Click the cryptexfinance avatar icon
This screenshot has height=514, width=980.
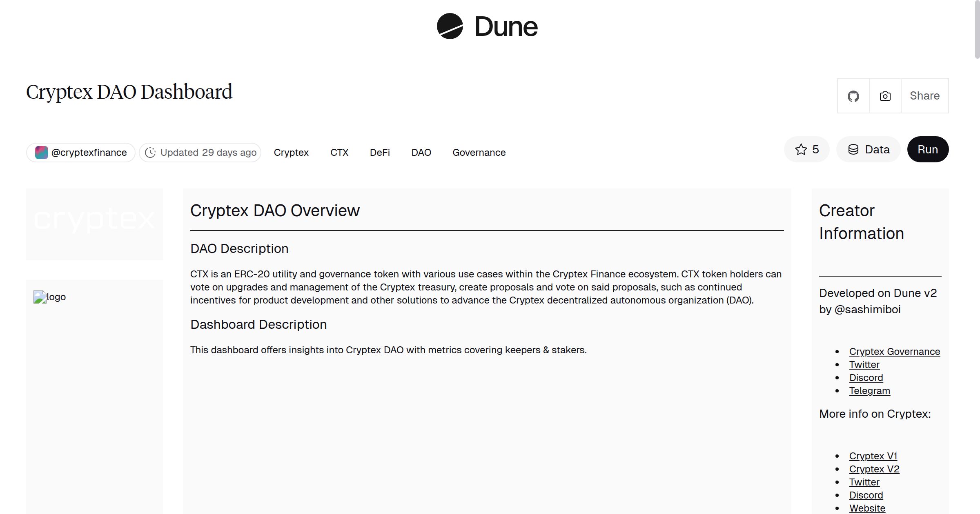(x=41, y=153)
